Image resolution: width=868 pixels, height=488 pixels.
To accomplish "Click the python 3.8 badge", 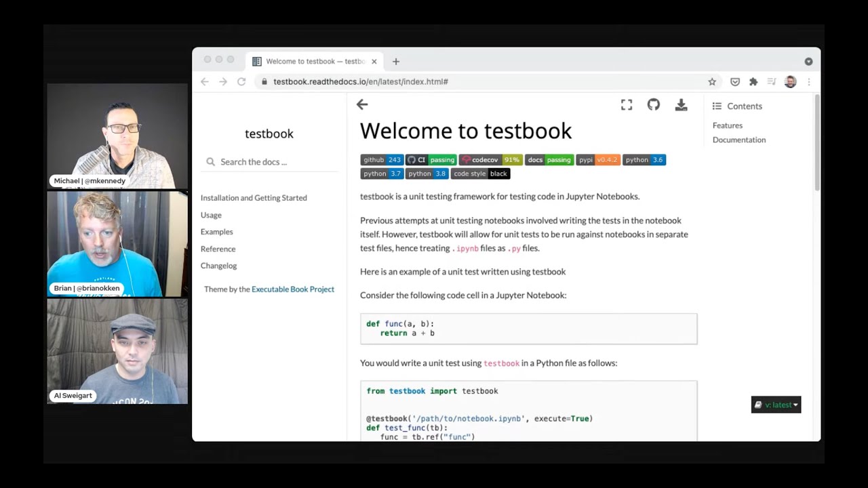I will click(427, 174).
